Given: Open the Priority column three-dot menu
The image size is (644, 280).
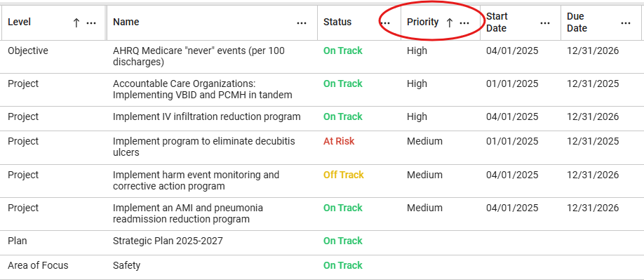Looking at the screenshot, I should tap(464, 23).
